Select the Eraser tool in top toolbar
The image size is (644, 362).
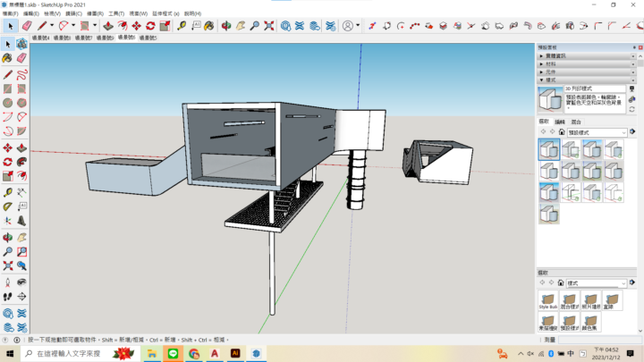click(27, 26)
